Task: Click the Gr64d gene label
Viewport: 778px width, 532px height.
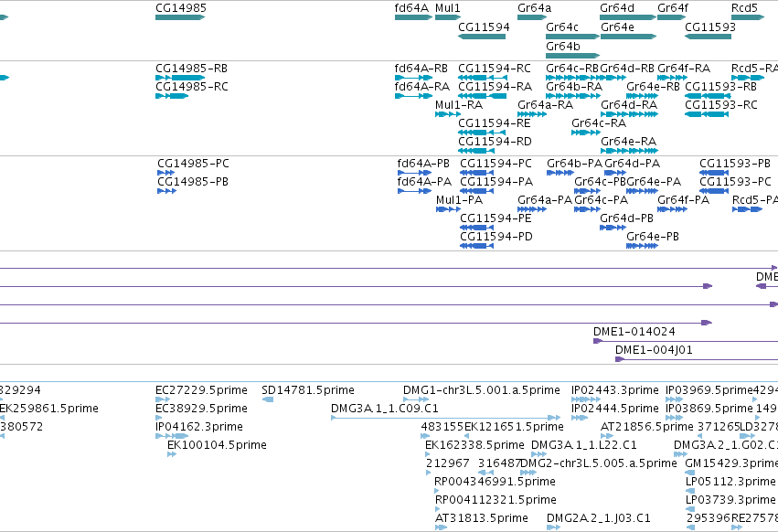Action: click(x=617, y=8)
